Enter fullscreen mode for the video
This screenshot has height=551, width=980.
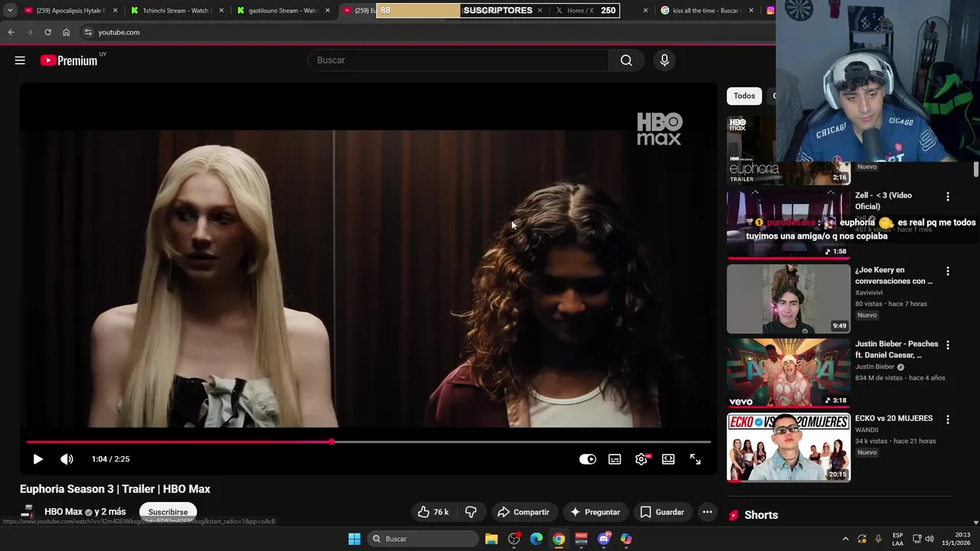[x=695, y=459]
